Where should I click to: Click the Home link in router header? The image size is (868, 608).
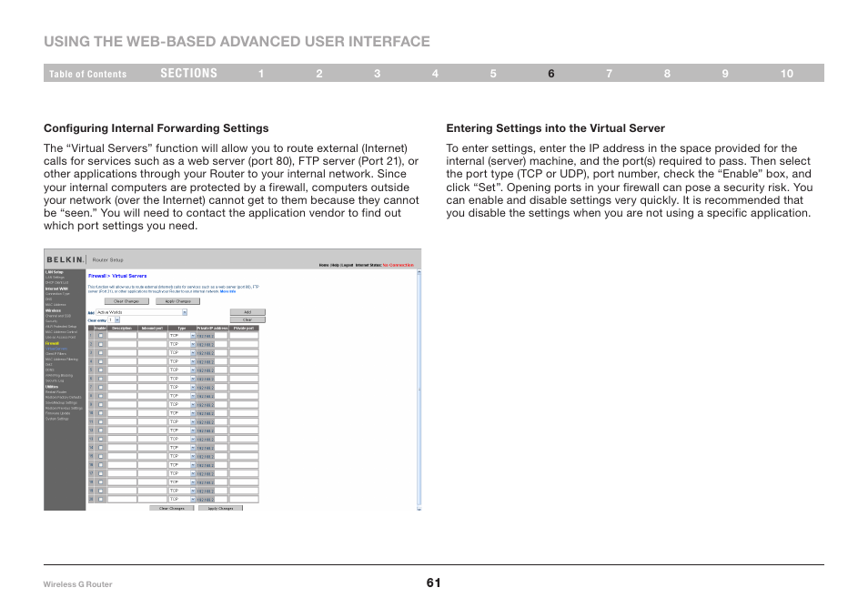324,265
